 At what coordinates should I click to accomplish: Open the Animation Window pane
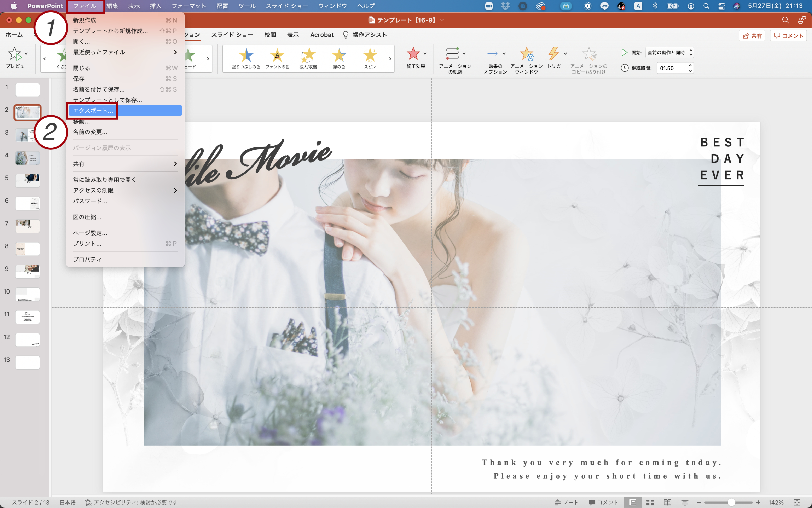(526, 61)
